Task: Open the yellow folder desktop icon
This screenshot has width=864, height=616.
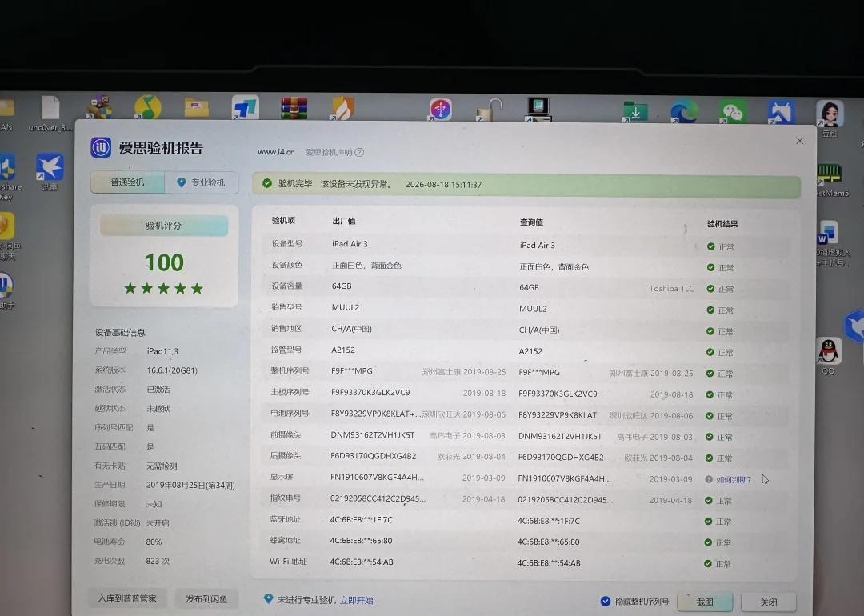Action: point(197,107)
